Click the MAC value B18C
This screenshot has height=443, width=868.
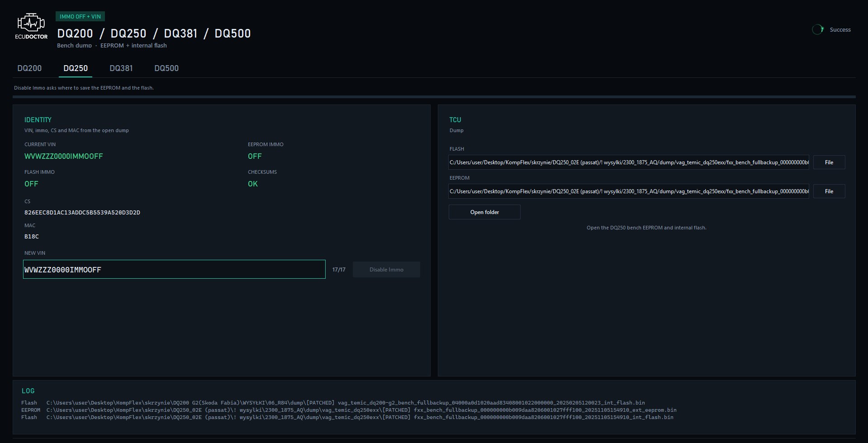tap(32, 237)
